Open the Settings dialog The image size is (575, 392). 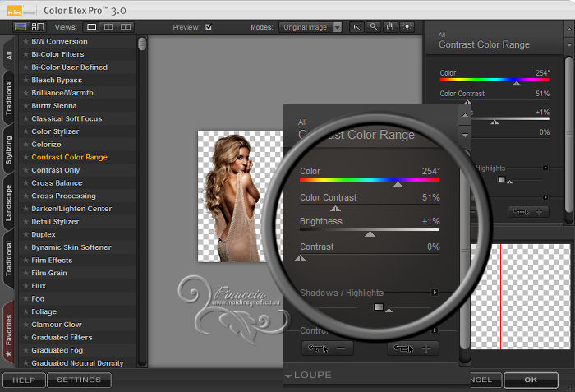[x=79, y=380]
